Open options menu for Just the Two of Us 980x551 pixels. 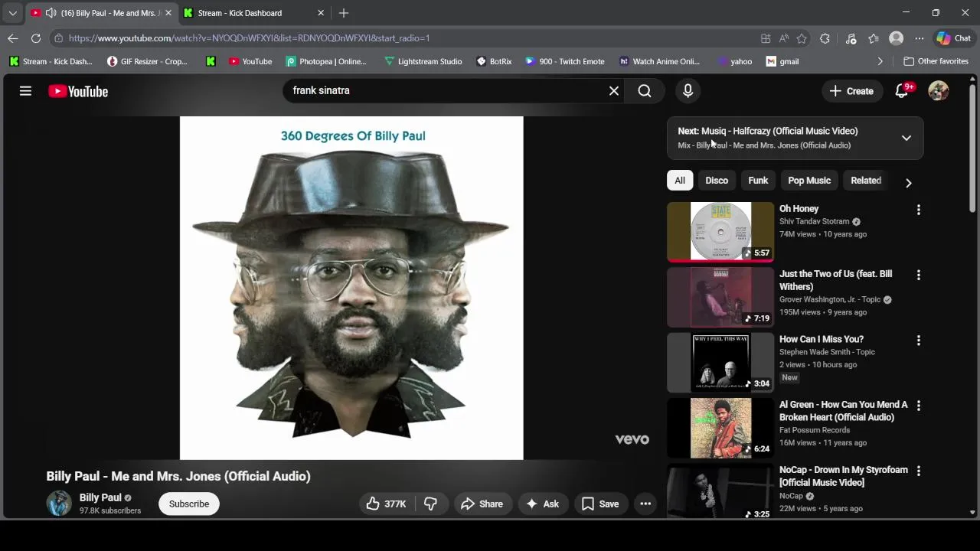tap(919, 275)
